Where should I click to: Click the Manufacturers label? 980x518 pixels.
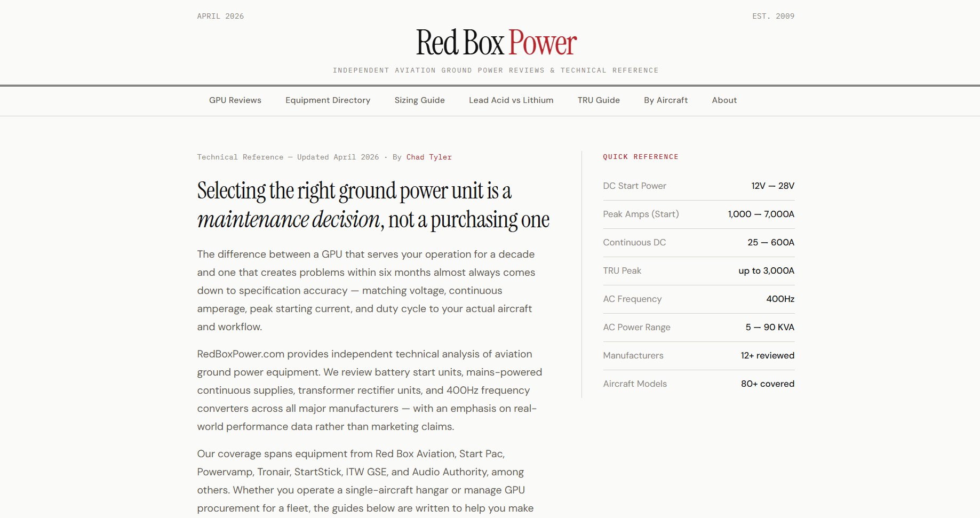[x=633, y=355]
